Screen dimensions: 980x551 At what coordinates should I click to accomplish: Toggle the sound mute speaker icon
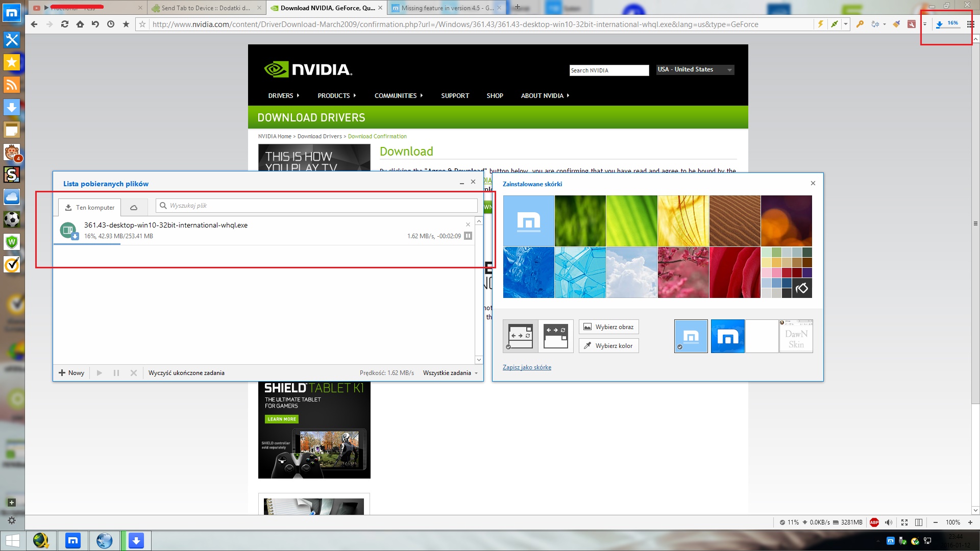coord(889,522)
